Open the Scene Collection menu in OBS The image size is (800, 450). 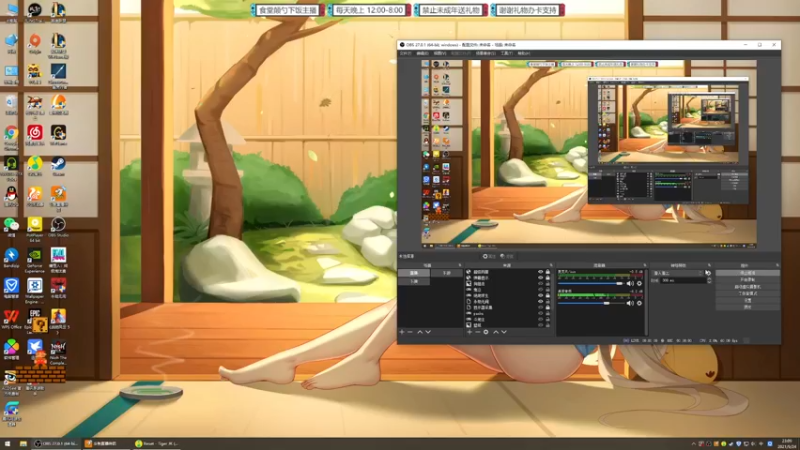click(485, 53)
